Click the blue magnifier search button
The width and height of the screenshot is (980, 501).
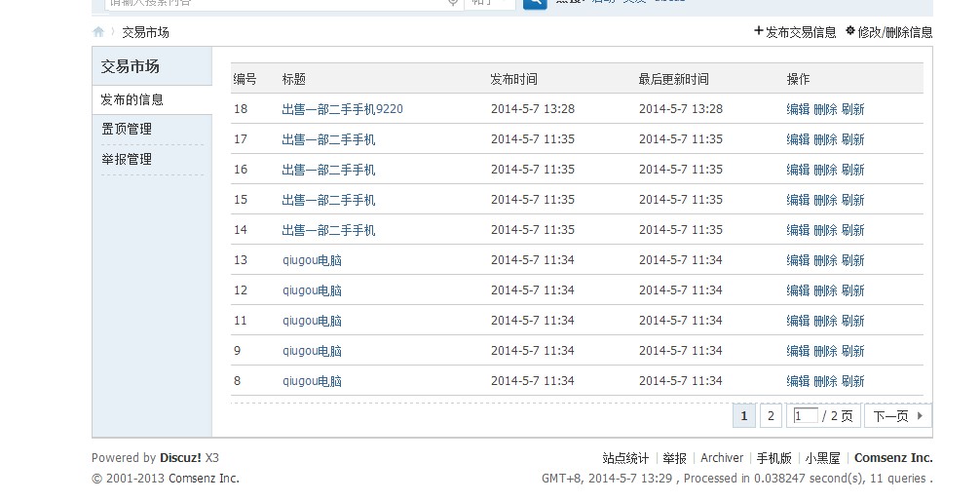pyautogui.click(x=535, y=4)
